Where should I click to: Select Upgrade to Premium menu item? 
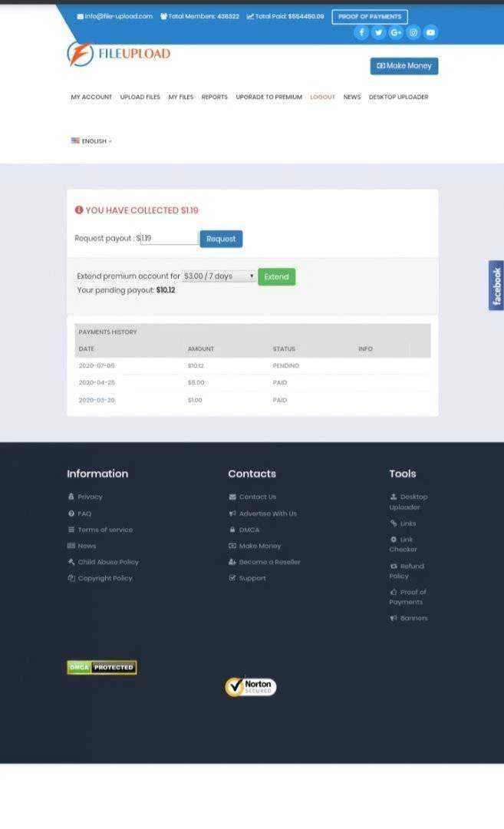[269, 97]
